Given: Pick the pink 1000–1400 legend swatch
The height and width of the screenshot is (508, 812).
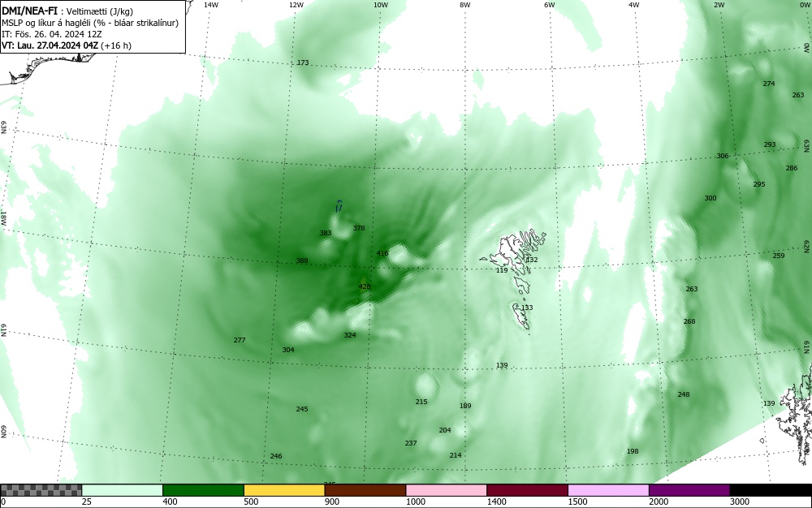Looking at the screenshot, I should coord(447,490).
